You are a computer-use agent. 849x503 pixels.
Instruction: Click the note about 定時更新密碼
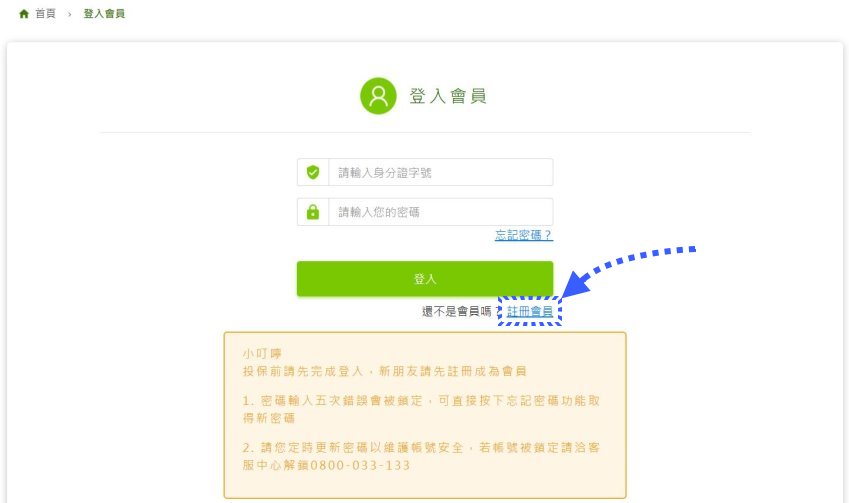click(x=421, y=456)
